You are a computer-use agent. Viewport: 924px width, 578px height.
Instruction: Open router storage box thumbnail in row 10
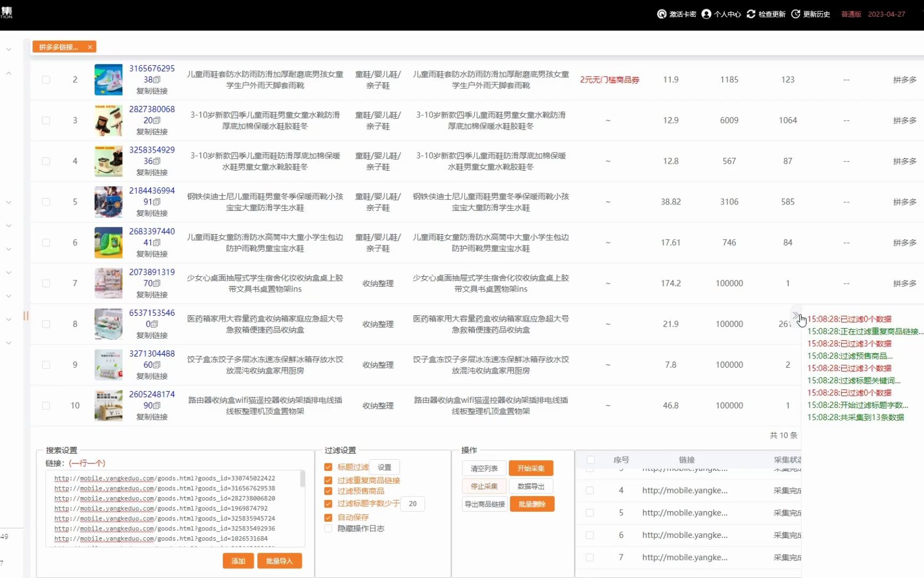tap(109, 405)
